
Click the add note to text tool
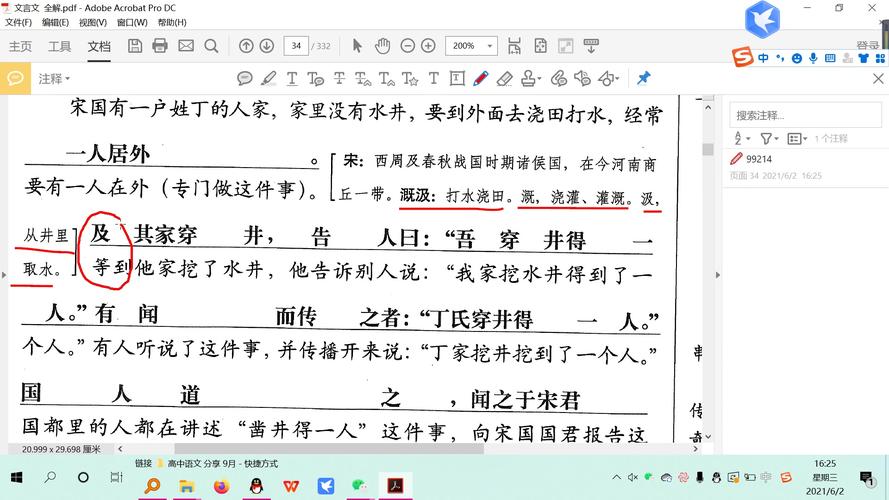pos(315,78)
